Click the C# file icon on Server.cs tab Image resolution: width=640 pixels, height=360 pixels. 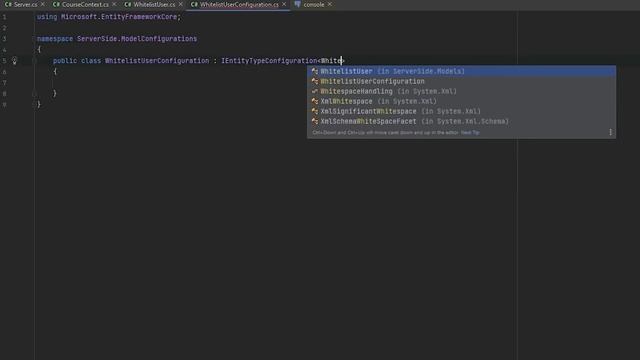(8, 4)
